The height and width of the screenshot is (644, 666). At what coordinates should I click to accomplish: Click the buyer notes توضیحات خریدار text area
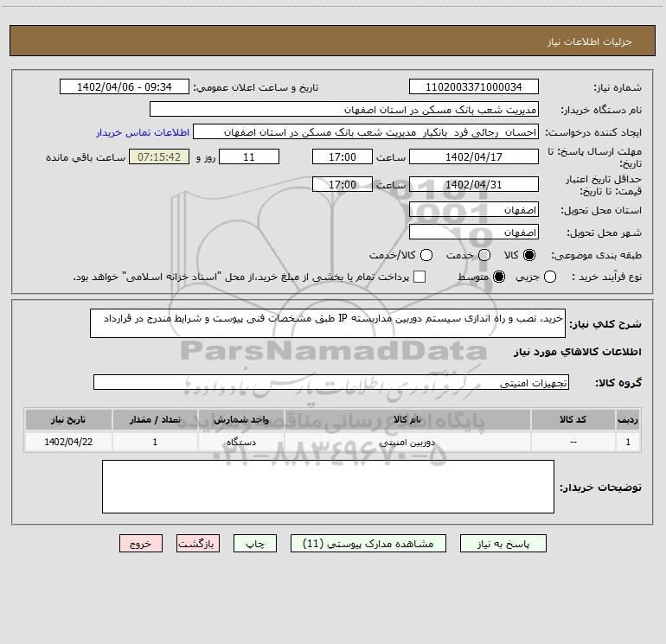coord(328,487)
